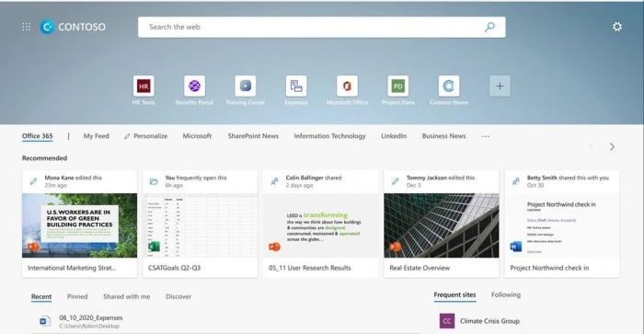Select the My Feed tab
The width and height of the screenshot is (644, 334).
point(96,136)
